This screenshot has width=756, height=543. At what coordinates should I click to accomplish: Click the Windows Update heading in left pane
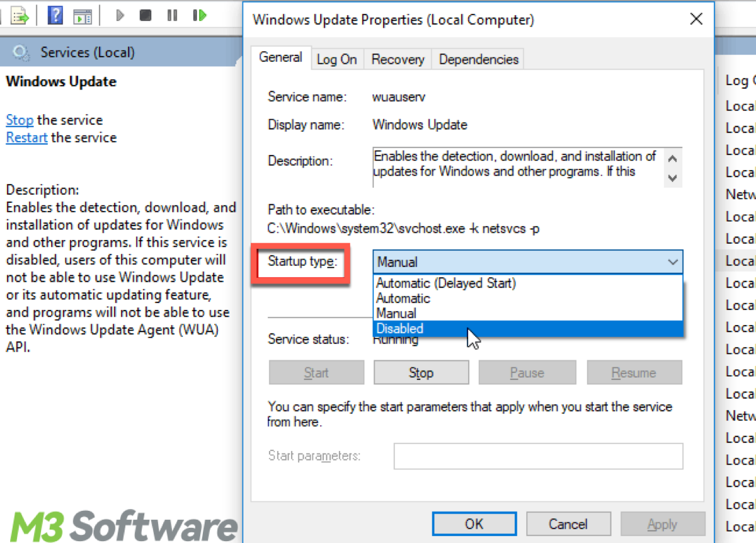pos(61,81)
